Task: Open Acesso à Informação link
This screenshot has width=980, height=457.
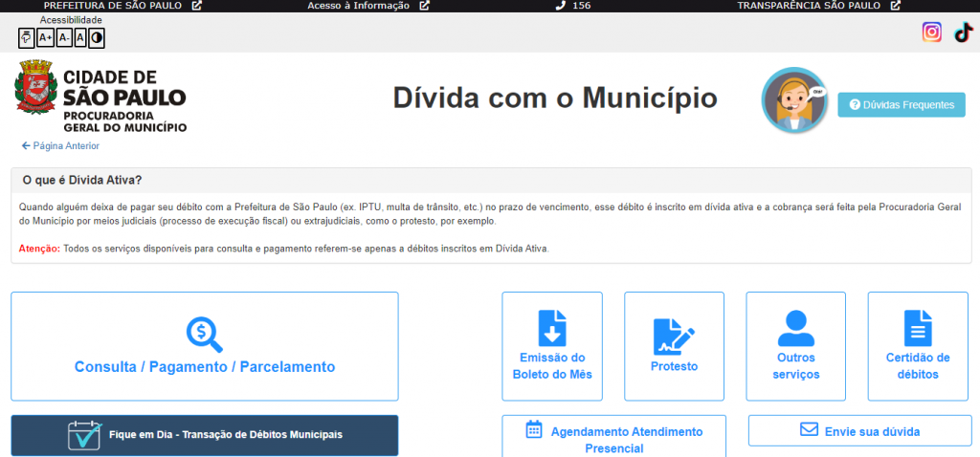Action: 367,6
